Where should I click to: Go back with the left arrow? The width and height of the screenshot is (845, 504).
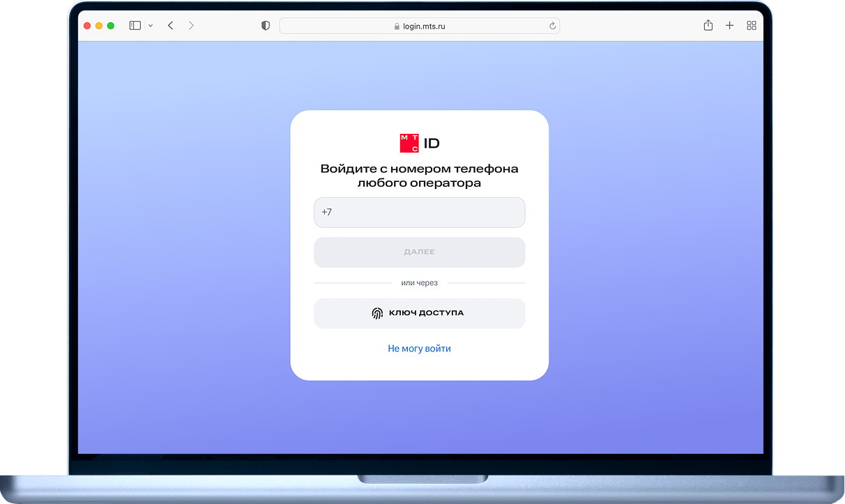pos(171,26)
